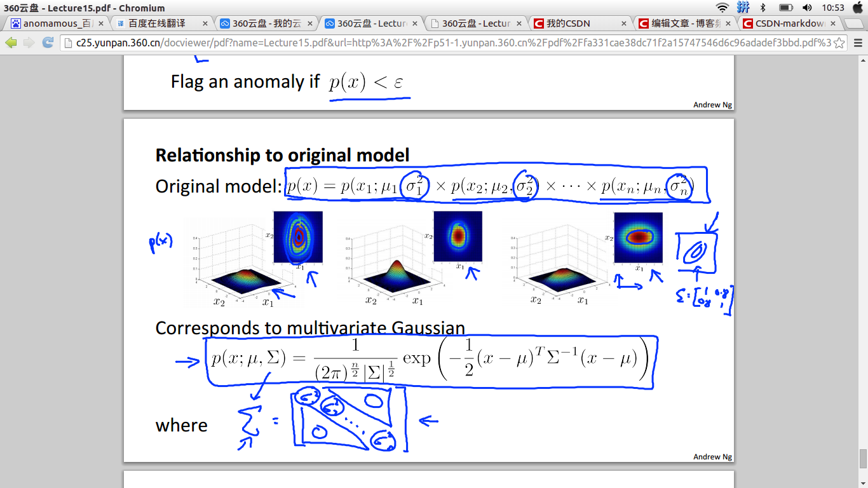Open the 编辑文章 - 博客 tab

pyautogui.click(x=686, y=24)
